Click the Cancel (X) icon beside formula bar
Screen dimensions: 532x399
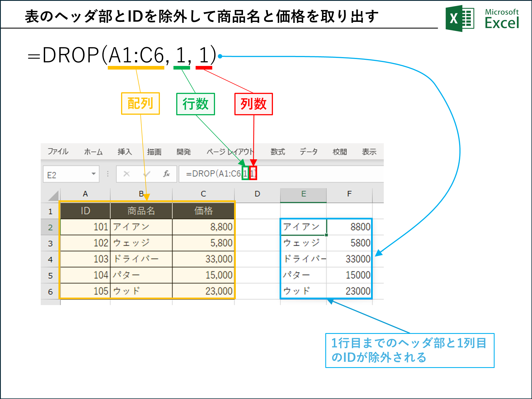[126, 174]
